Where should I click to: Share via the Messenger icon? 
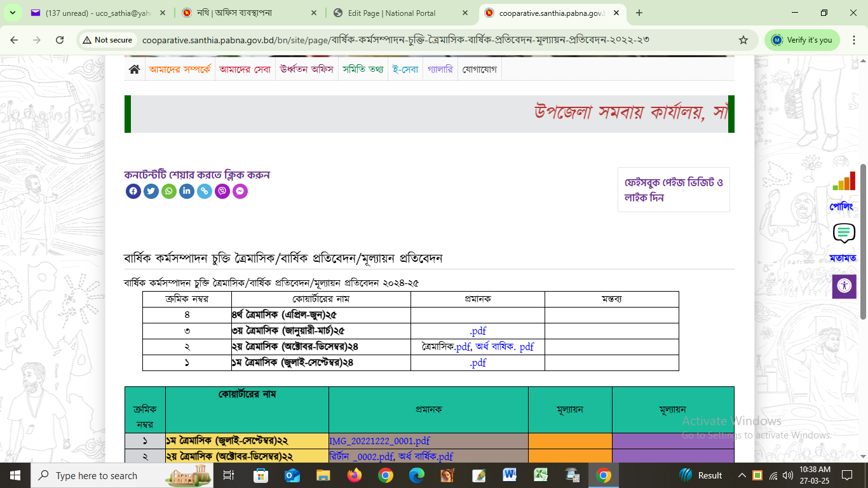click(240, 191)
